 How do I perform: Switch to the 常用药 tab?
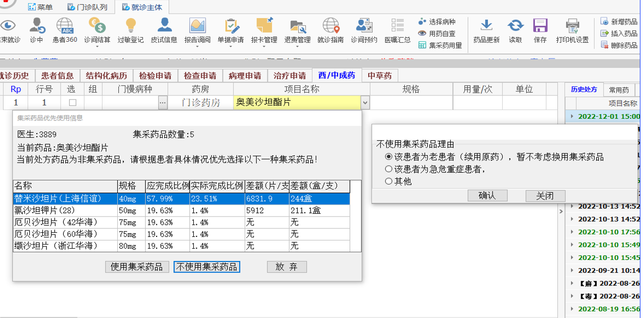click(x=619, y=90)
